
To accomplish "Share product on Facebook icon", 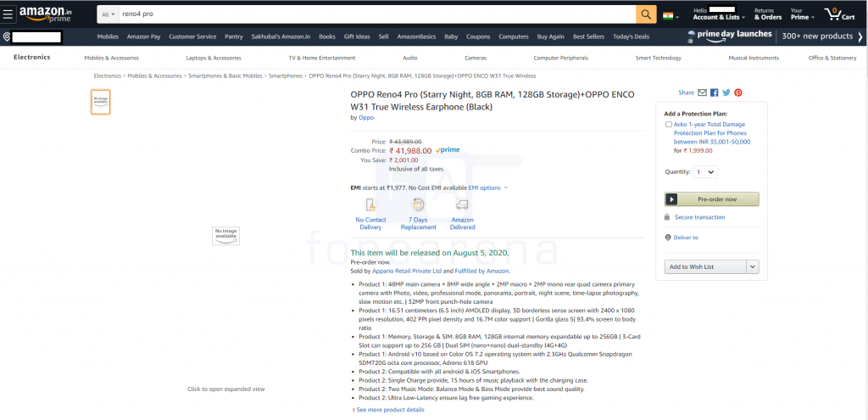I will 715,92.
